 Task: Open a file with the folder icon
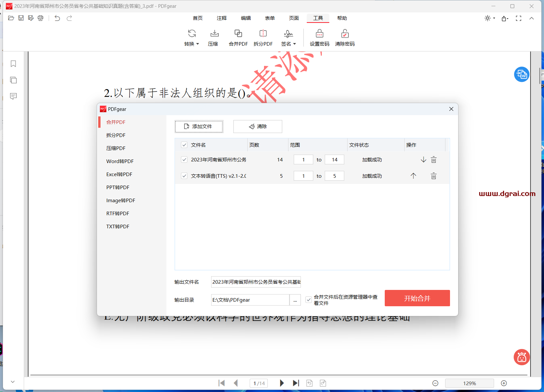tap(11, 18)
